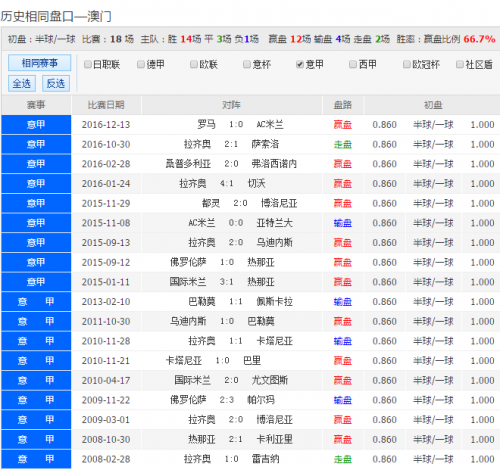The height and width of the screenshot is (470, 500).
Task: Click away team 雷吉纳
Action: [x=265, y=459]
